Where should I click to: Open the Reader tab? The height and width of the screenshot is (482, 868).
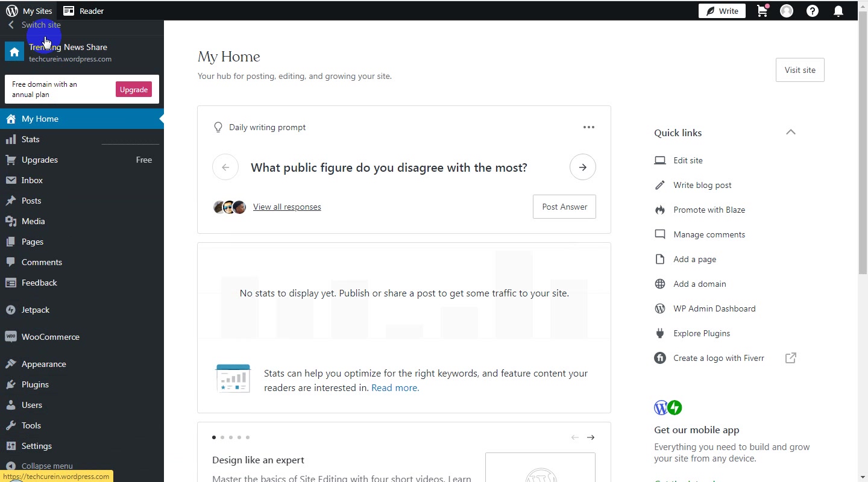pyautogui.click(x=84, y=11)
